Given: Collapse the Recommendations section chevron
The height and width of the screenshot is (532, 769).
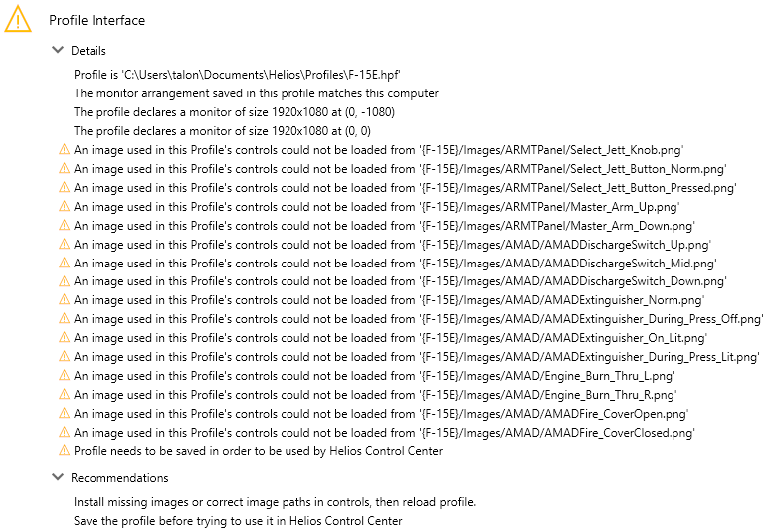Looking at the screenshot, I should coord(58,477).
